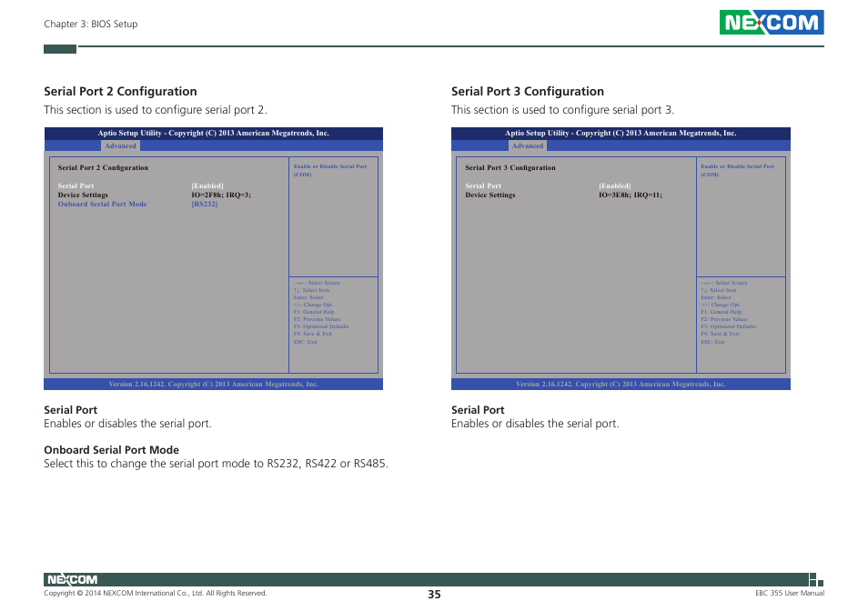Screen dimensions: 868x611
Task: Click 'F1: General Help' in Port 2 screen
Action: pos(314,312)
